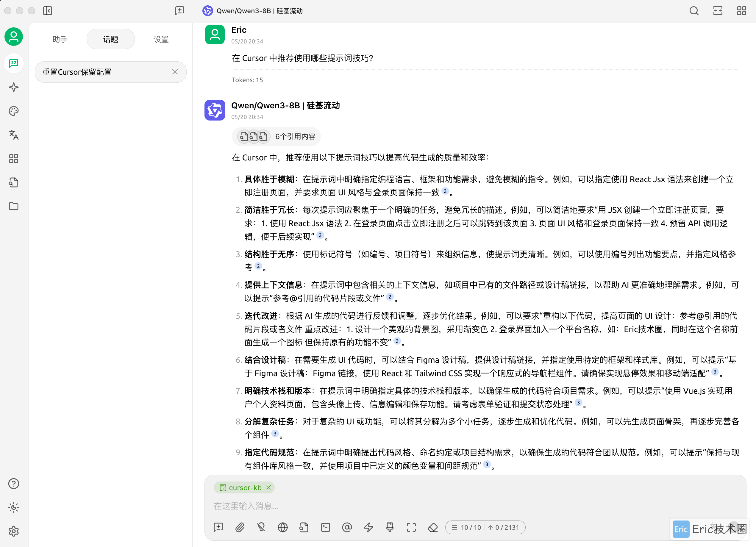Click Eric message timestamp 05/20 20:34
The width and height of the screenshot is (756, 547).
click(247, 41)
